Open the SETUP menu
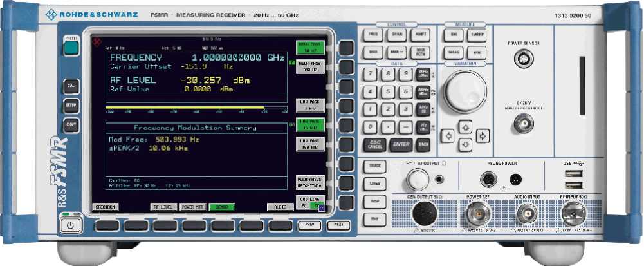 (71, 104)
